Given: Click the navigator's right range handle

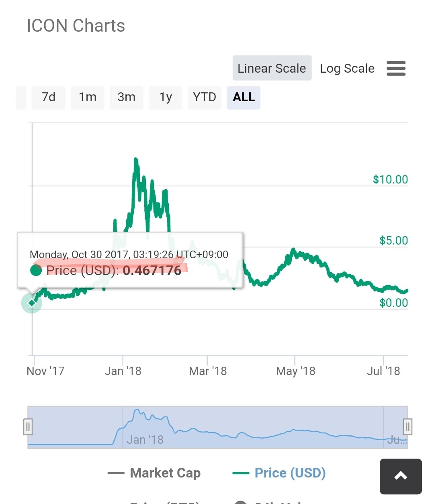Looking at the screenshot, I should click(x=407, y=426).
